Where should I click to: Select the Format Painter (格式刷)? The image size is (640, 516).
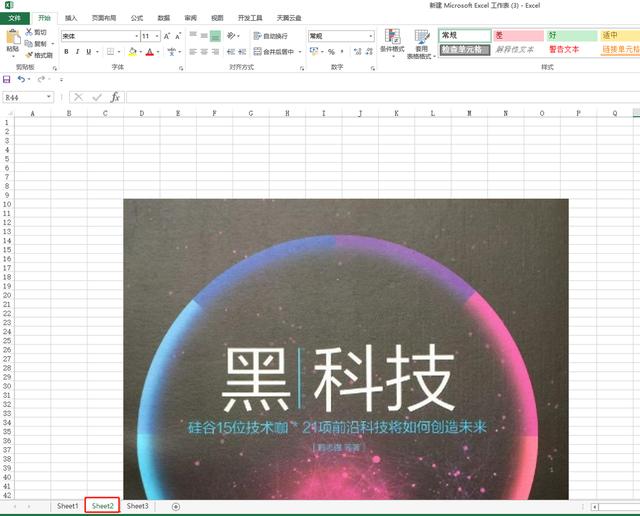[29, 56]
